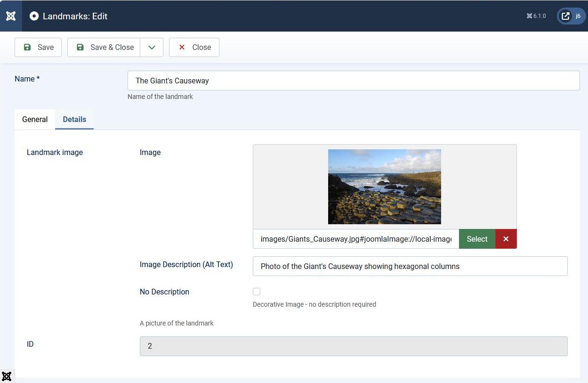
Task: Click the "A picture of the landmark" text
Action: 177,323
